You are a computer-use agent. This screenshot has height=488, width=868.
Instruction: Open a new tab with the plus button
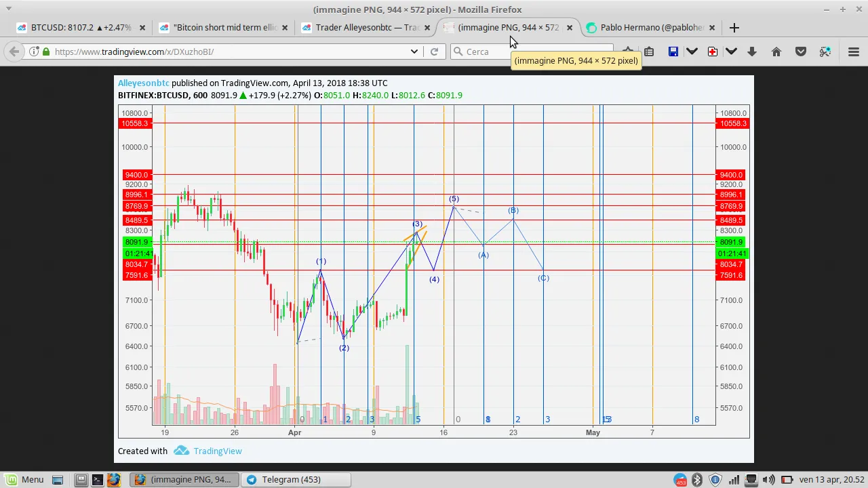click(734, 28)
